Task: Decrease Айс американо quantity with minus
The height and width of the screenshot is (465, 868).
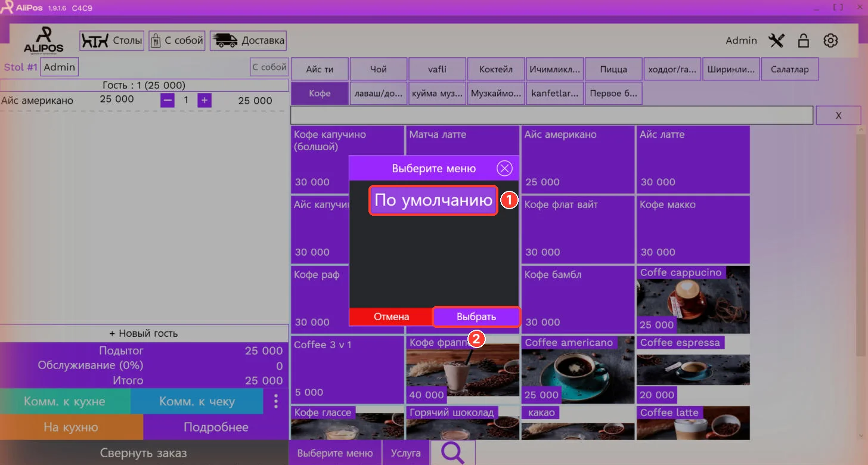Action: coord(168,100)
